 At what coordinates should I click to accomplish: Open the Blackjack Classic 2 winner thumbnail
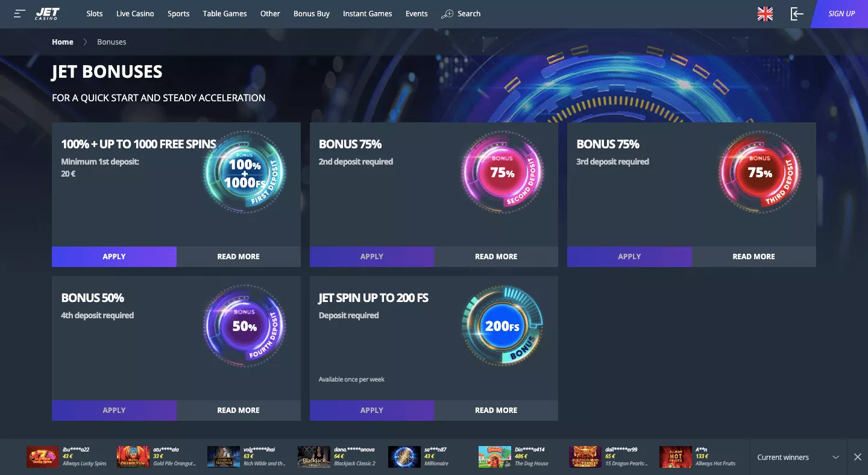coord(314,457)
